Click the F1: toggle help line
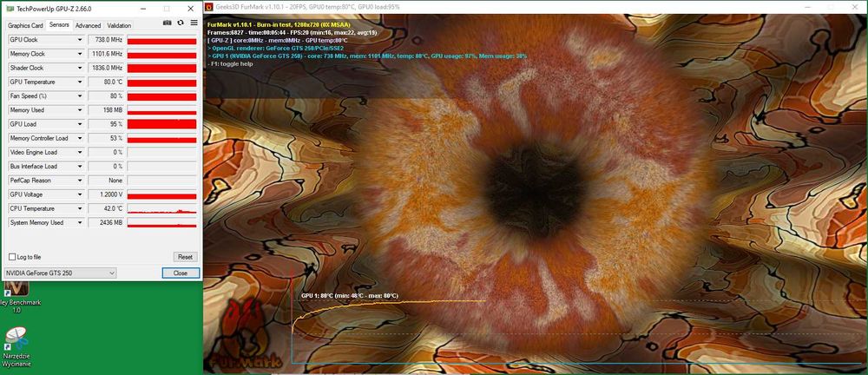The width and height of the screenshot is (868, 375). pyautogui.click(x=230, y=63)
